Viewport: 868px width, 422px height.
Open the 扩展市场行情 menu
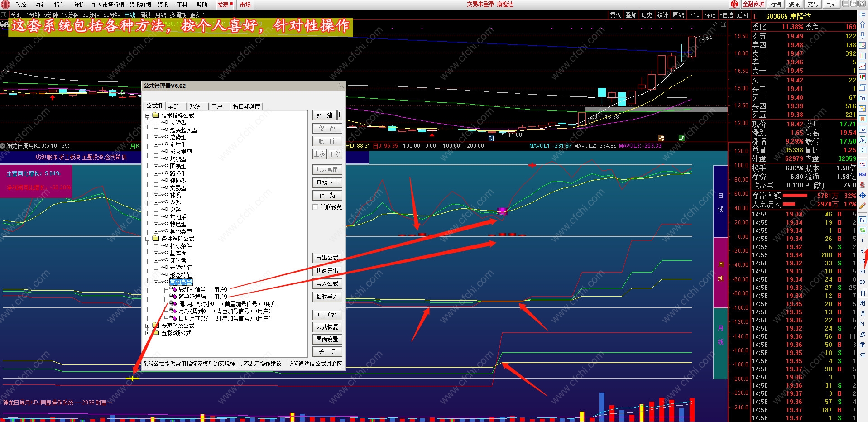tap(108, 5)
